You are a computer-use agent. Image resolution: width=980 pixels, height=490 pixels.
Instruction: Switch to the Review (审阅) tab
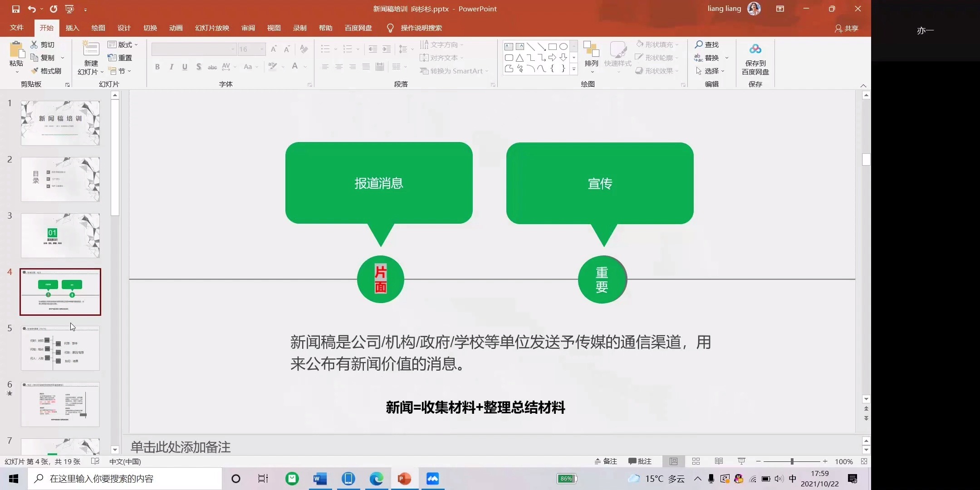(x=248, y=28)
